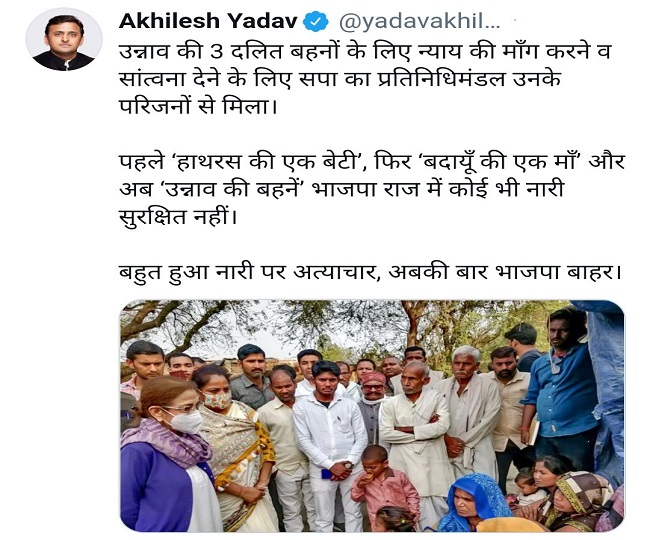This screenshot has height=540, width=650.
Task: Click the quoted phrase 'उन्नाव की बहनें'
Action: click(x=230, y=189)
